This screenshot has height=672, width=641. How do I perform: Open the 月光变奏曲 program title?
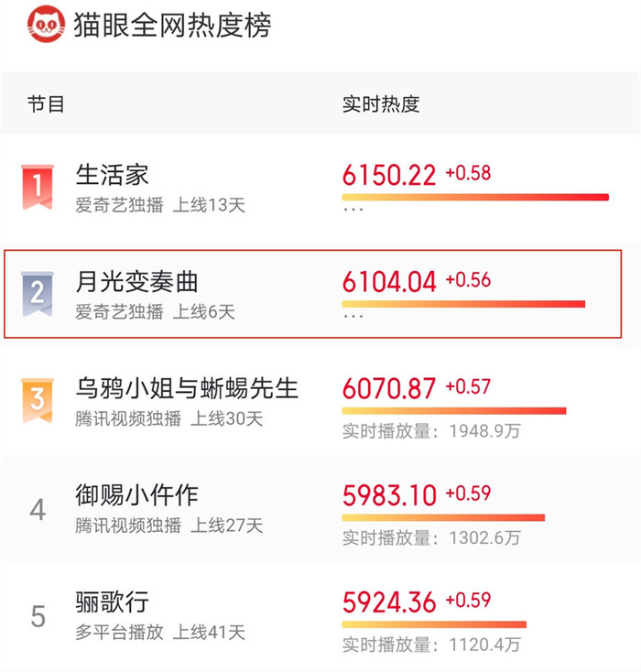136,282
